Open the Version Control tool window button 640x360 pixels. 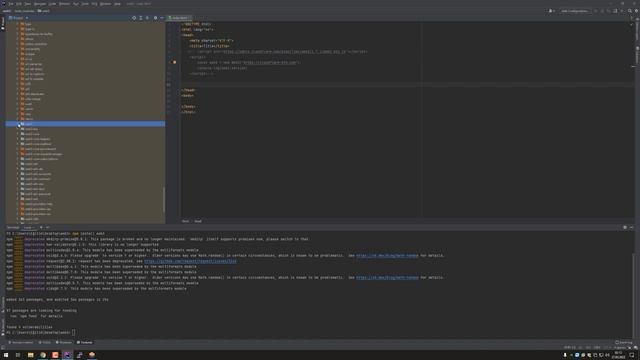coord(20,342)
